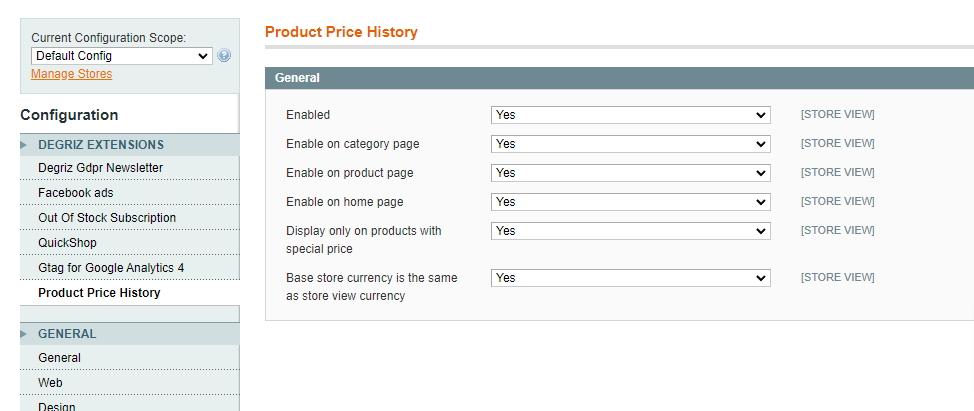Collapse the General sidebar section arrow
Viewport: 974px width, 411px height.
[x=24, y=334]
